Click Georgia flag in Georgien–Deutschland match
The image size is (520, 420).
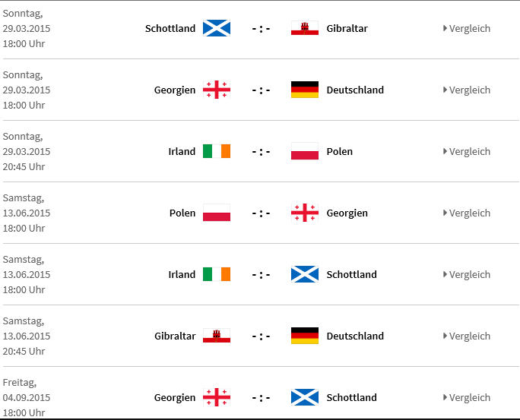[217, 90]
